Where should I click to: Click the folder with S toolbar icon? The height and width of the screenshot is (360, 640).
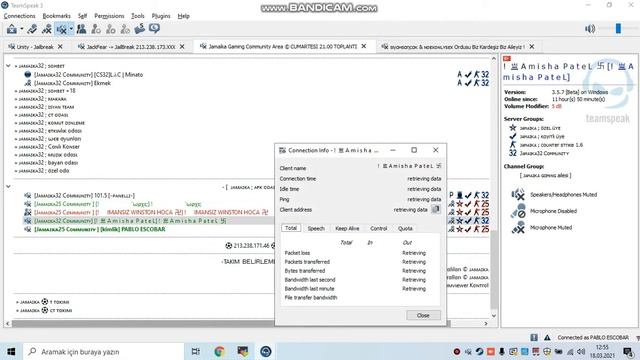140,29
